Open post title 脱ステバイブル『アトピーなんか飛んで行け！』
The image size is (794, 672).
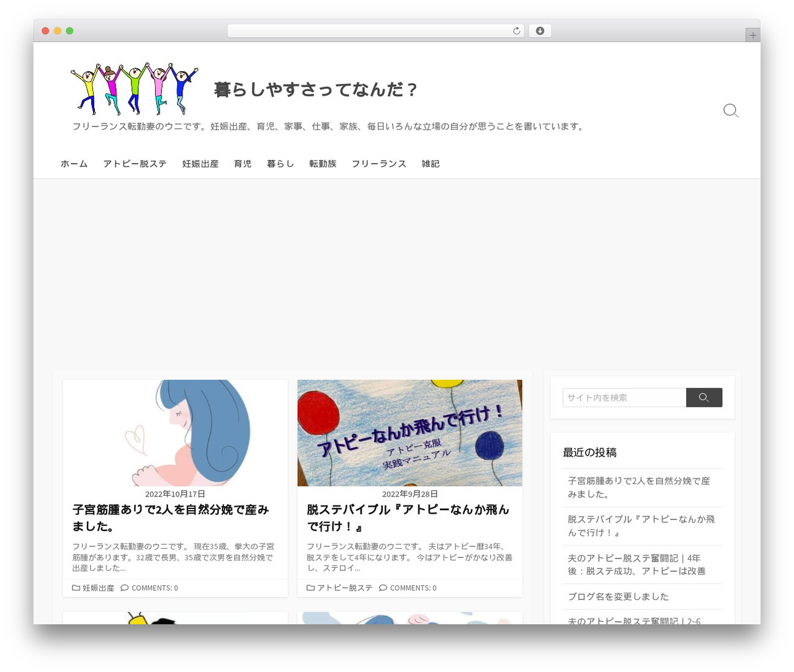[x=408, y=518]
